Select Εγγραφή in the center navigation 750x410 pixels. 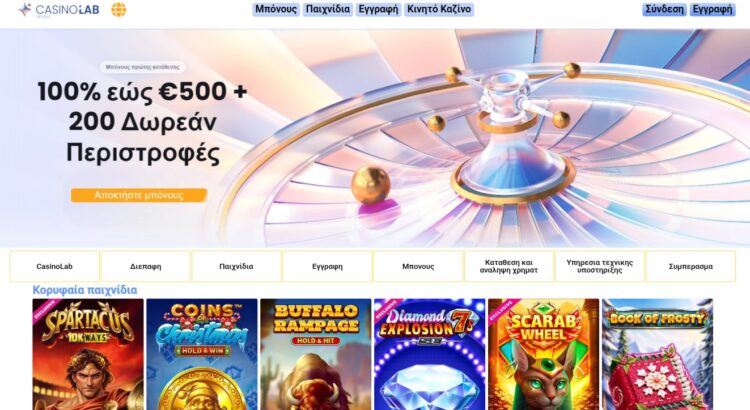pos(378,9)
